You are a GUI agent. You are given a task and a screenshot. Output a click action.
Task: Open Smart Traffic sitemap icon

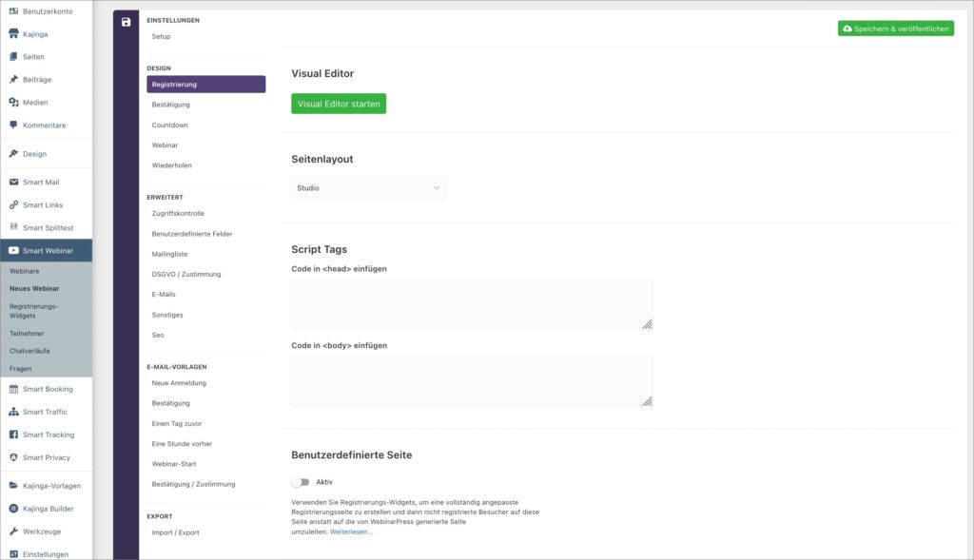coord(13,412)
